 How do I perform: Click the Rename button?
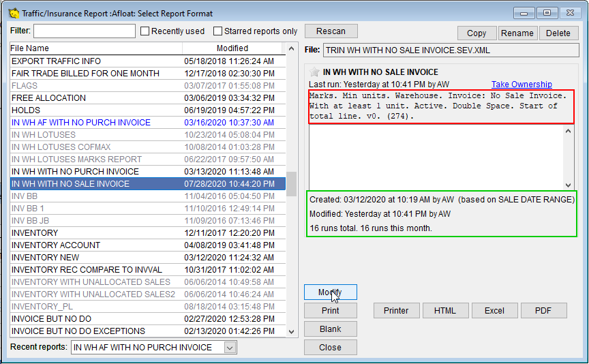(517, 33)
